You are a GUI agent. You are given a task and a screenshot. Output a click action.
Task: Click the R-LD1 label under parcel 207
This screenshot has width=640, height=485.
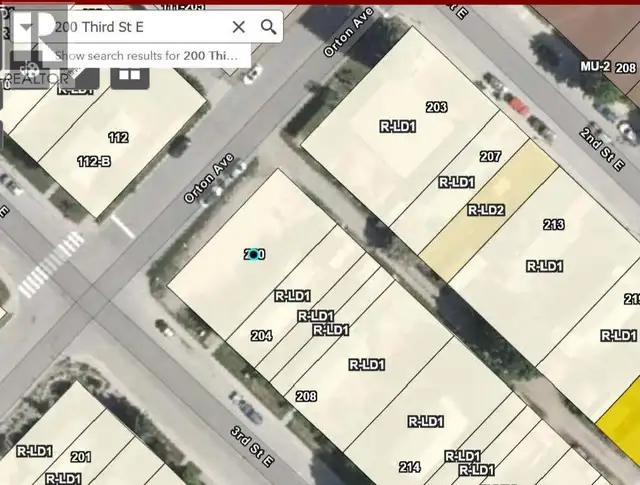[456, 182]
